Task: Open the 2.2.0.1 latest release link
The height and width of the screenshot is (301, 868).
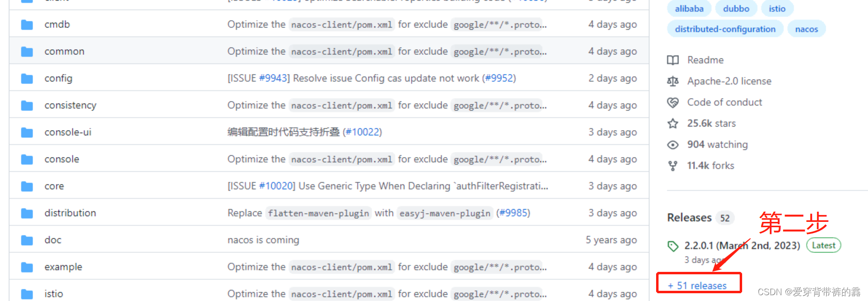Action: [742, 246]
